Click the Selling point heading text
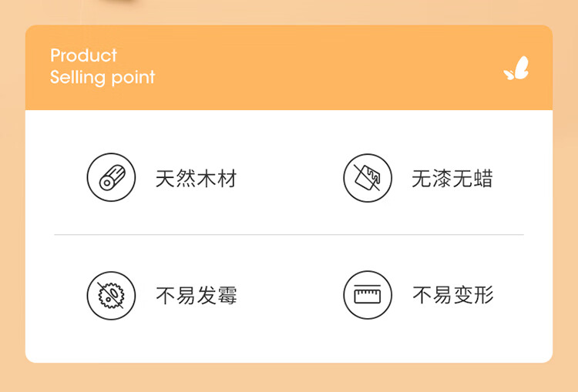 click(102, 77)
